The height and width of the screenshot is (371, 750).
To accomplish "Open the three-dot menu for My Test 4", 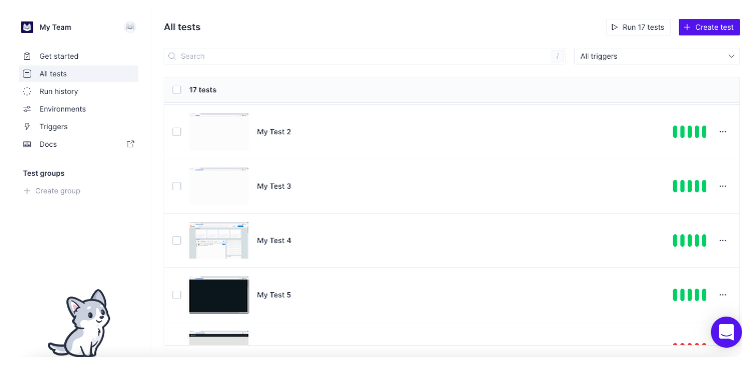I will (723, 240).
